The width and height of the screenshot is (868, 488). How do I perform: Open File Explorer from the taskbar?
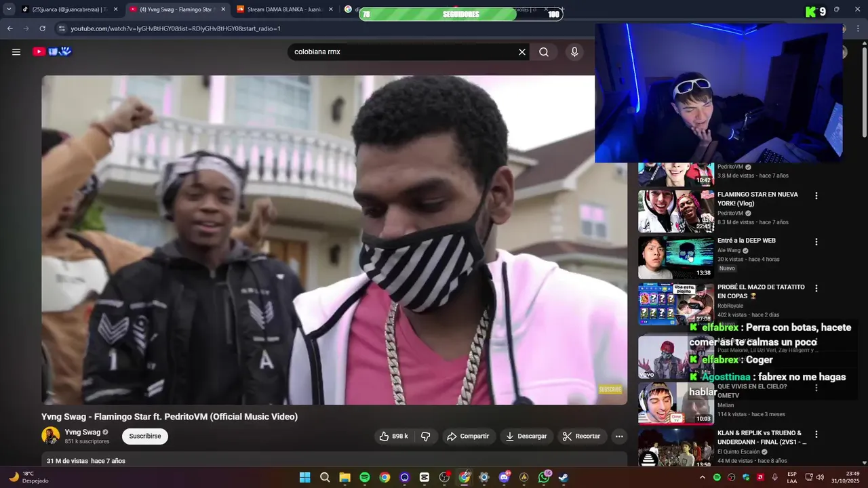[344, 477]
